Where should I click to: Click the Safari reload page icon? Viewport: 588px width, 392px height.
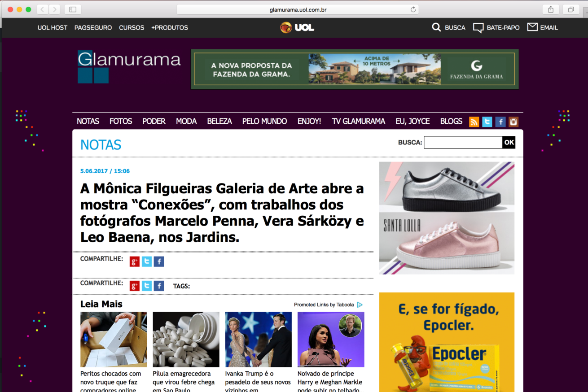pyautogui.click(x=413, y=9)
